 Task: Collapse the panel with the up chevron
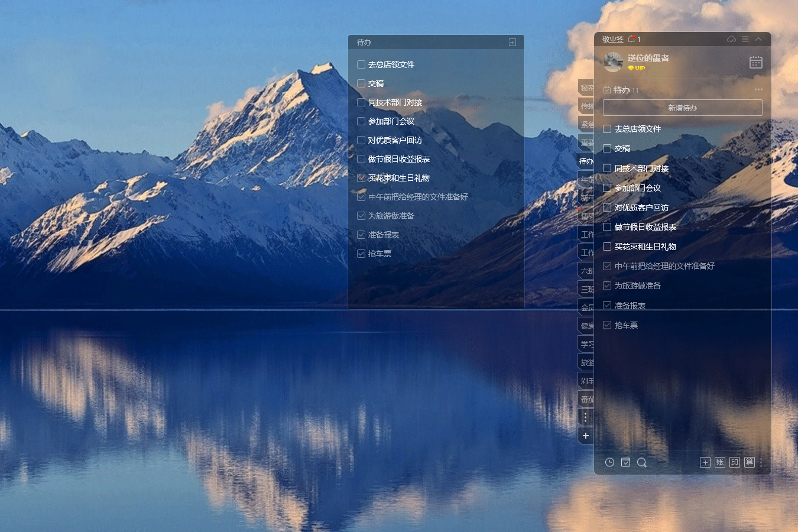click(758, 39)
